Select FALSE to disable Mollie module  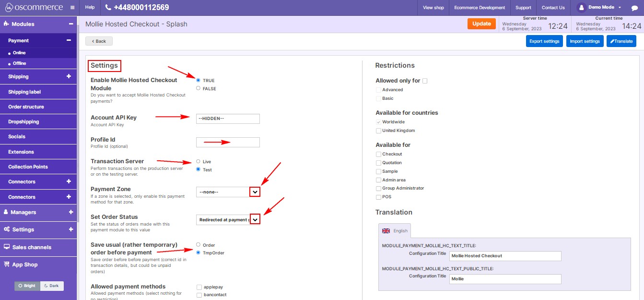(198, 88)
